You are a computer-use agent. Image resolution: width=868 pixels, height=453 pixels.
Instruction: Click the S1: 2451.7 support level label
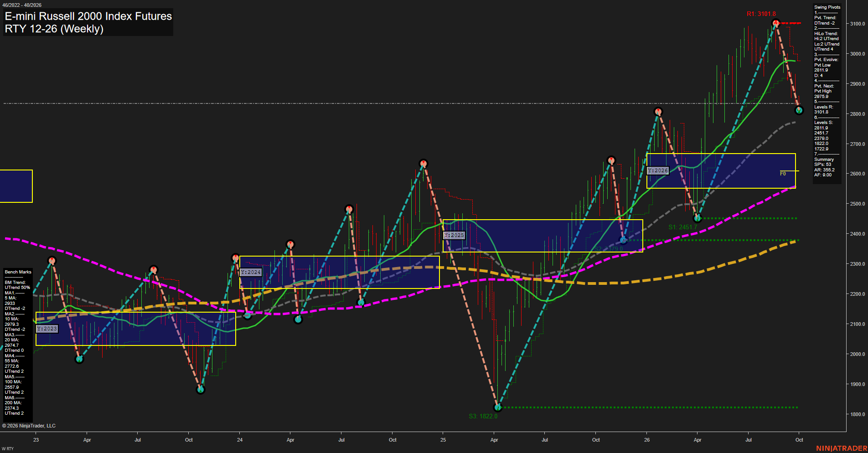(x=682, y=227)
